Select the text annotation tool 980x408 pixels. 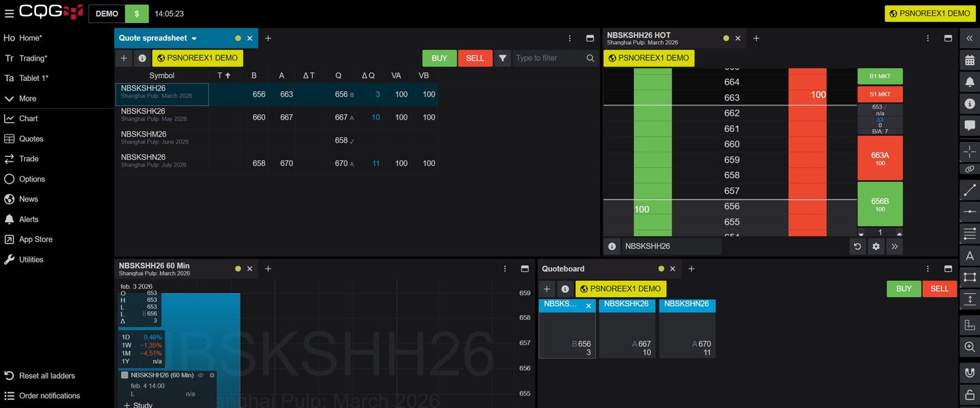[970, 256]
